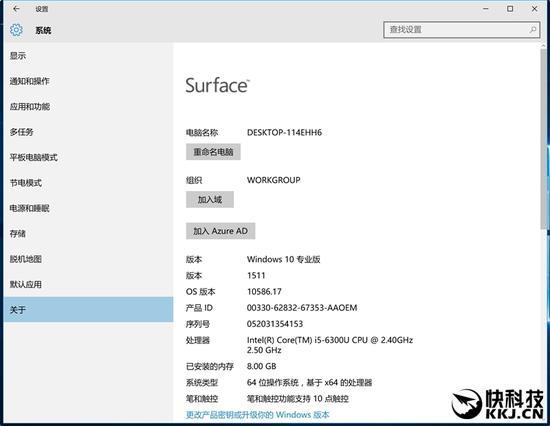
Task: Click the vertical scrollbar thumb
Action: [543, 140]
